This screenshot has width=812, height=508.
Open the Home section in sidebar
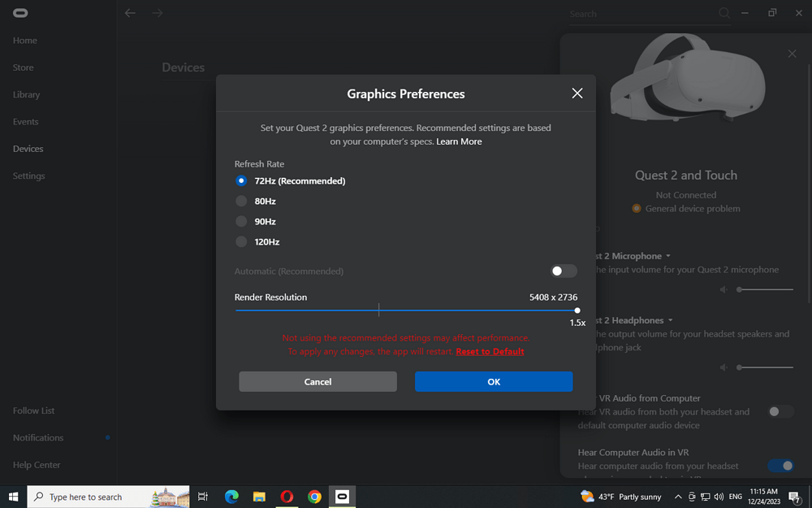pyautogui.click(x=25, y=41)
